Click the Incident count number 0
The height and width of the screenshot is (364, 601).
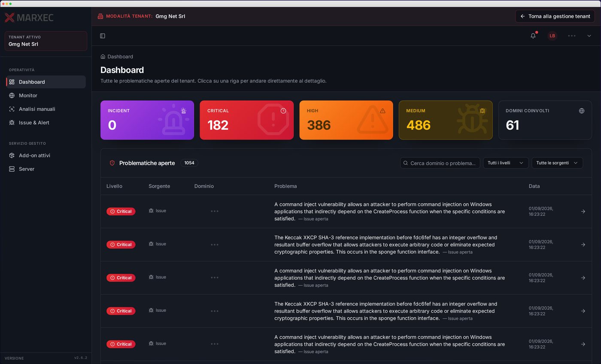click(112, 125)
